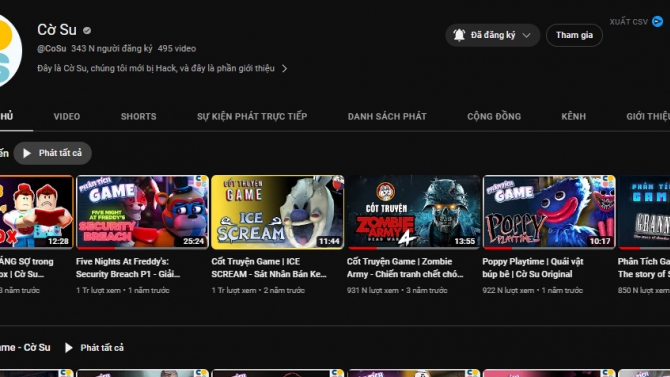Open the CỘNG ĐỒNG tab

click(x=494, y=116)
